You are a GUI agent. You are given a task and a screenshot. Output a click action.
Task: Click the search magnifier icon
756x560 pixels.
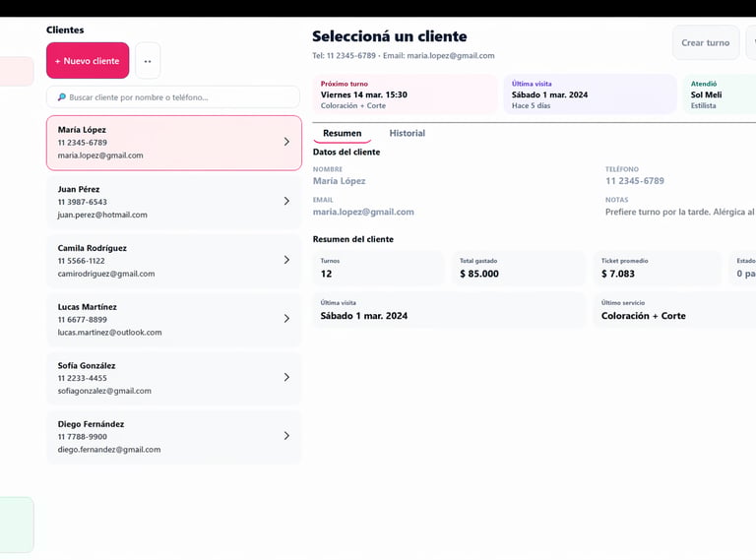point(62,97)
